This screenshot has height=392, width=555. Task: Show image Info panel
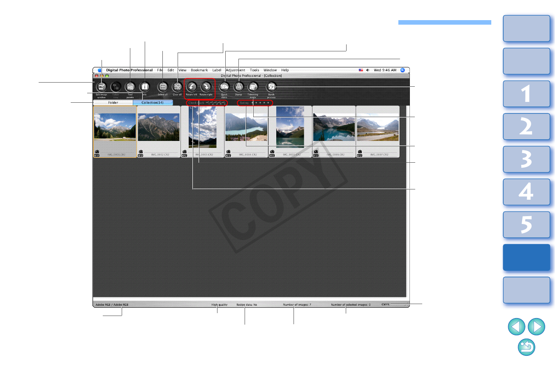pos(144,87)
